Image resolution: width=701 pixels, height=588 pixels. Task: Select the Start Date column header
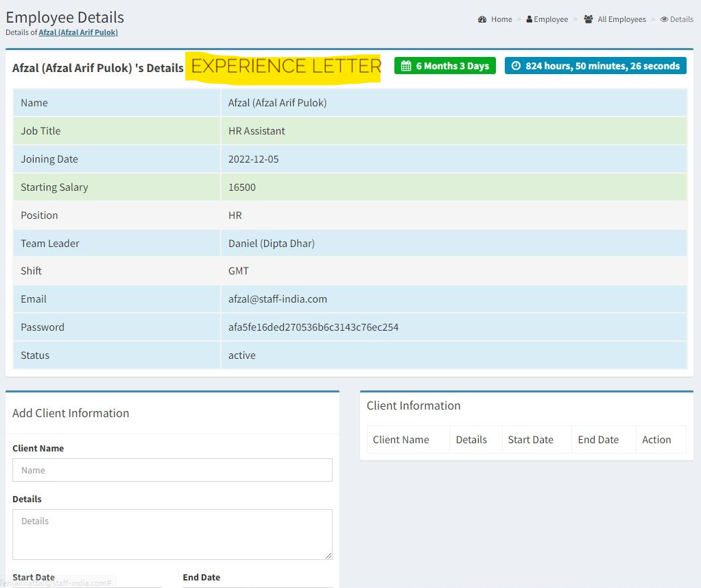point(530,440)
